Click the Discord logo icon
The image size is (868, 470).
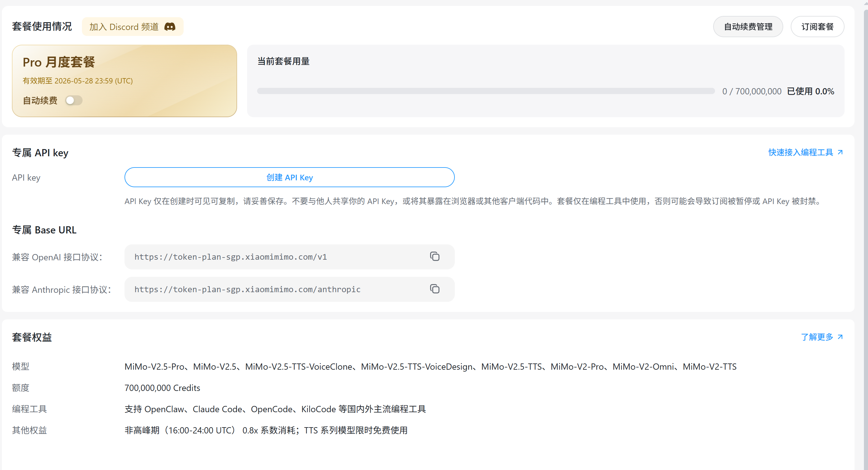point(170,27)
